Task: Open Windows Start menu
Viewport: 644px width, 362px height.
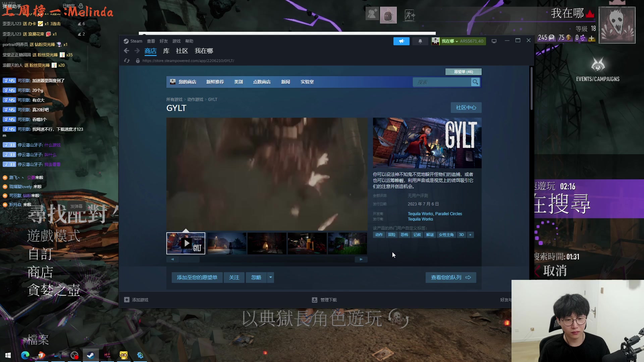Action: (8, 355)
